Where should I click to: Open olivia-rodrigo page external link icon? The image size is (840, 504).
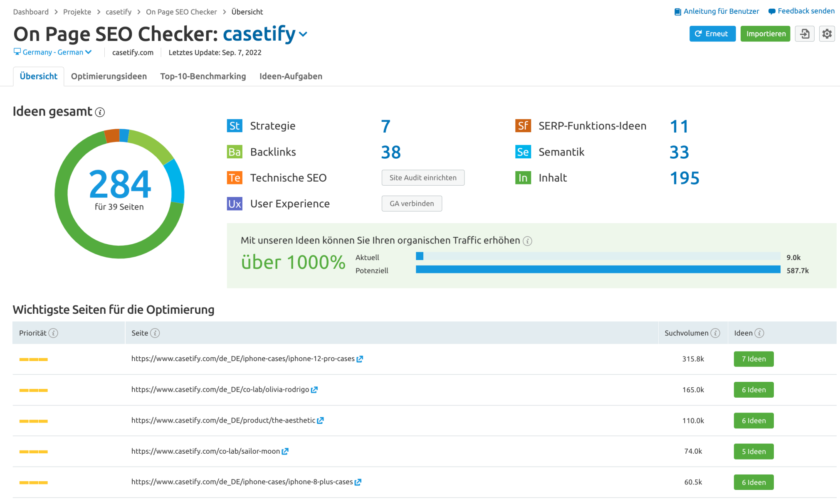[314, 390]
